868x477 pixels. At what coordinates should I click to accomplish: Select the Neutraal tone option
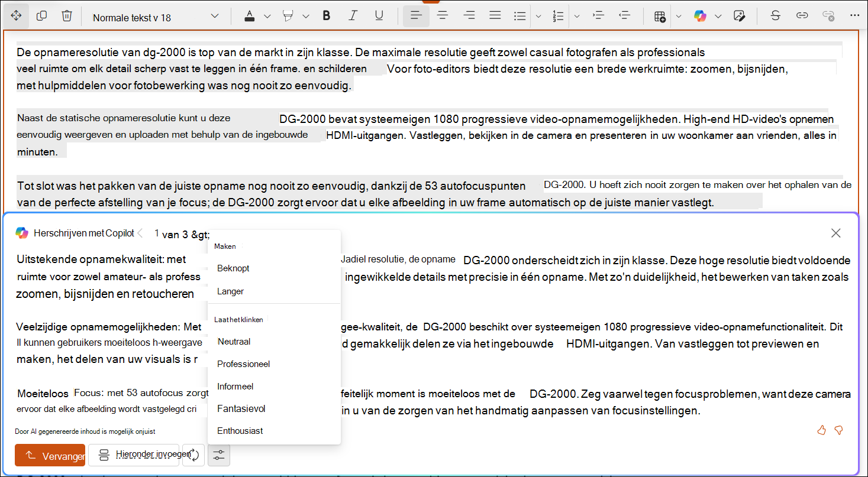275,342
